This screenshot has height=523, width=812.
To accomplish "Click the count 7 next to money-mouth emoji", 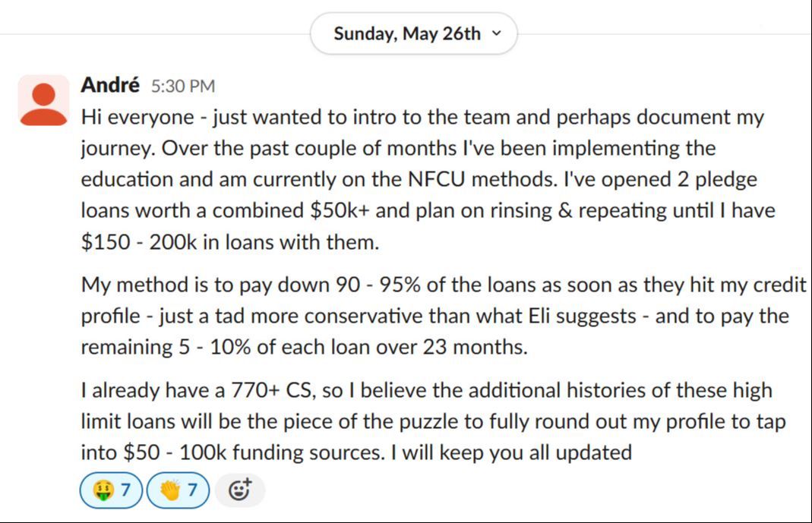I will coord(125,492).
